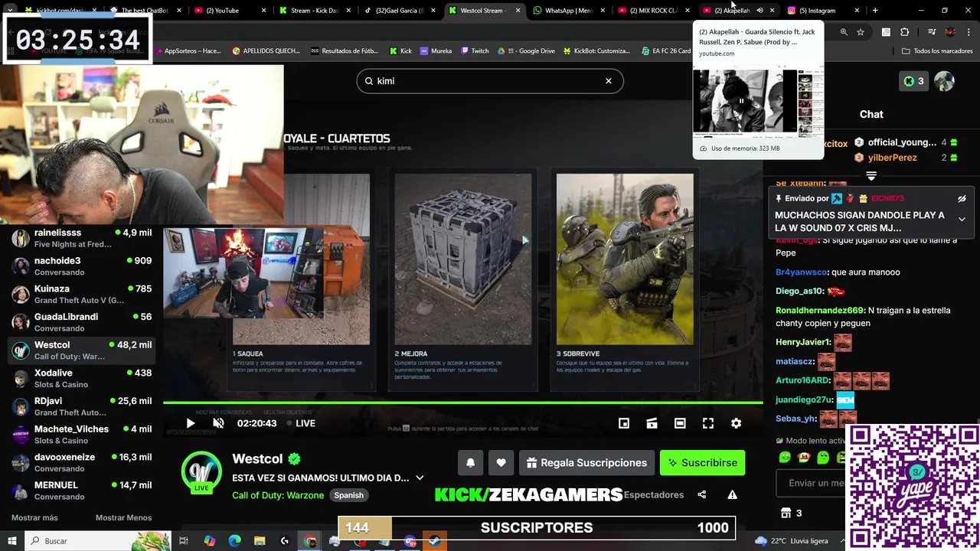The height and width of the screenshot is (551, 980).
Task: Bookmark this page with the star icon
Action: coord(861,32)
